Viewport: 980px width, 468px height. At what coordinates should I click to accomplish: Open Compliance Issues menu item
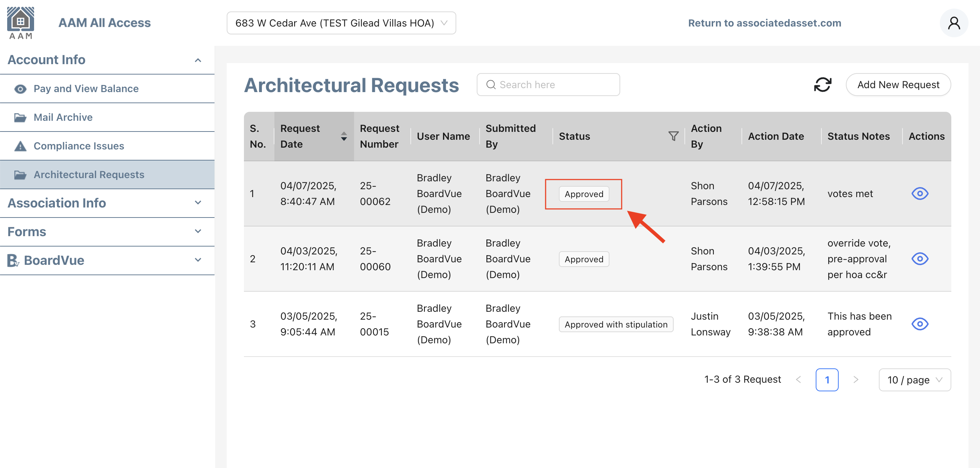click(107, 146)
